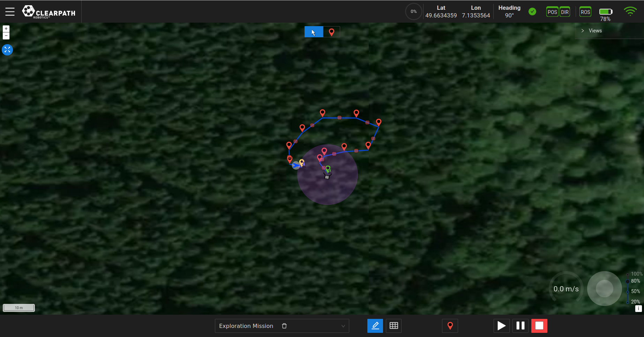Open the Exploration Mission dropdown
Viewport: 644px width, 337px height.
[x=343, y=326]
